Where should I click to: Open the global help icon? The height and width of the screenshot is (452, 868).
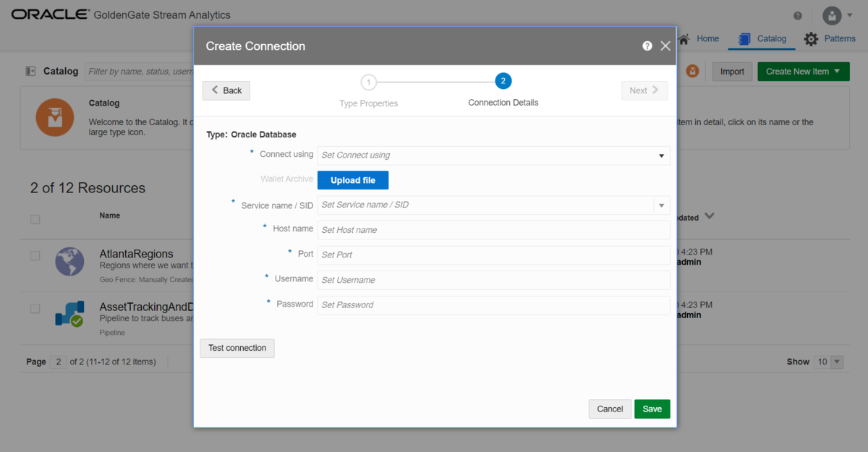798,15
